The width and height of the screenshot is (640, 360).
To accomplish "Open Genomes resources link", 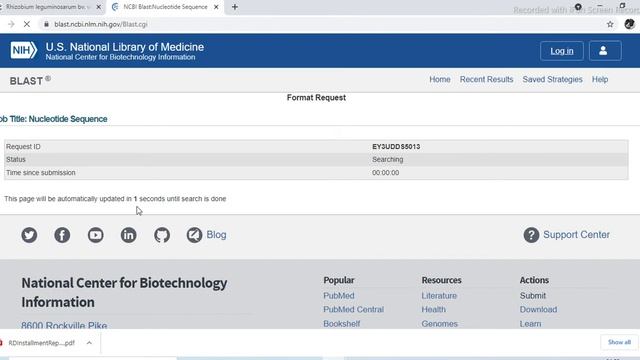I will 440,324.
